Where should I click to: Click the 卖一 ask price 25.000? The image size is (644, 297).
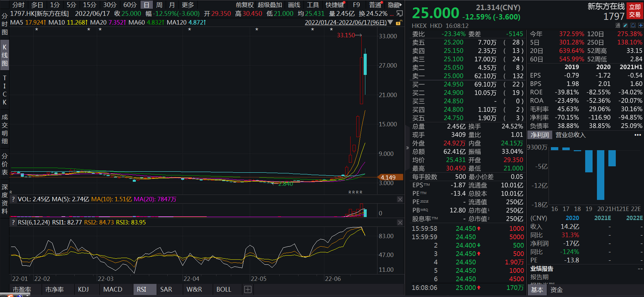coord(453,76)
